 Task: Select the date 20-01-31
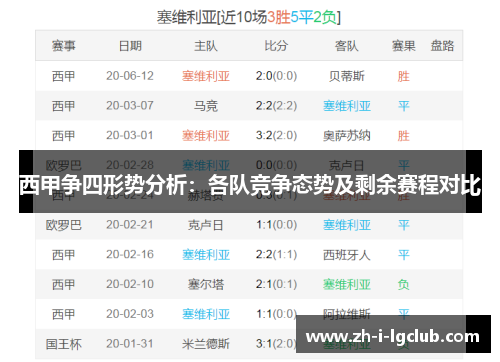130,344
